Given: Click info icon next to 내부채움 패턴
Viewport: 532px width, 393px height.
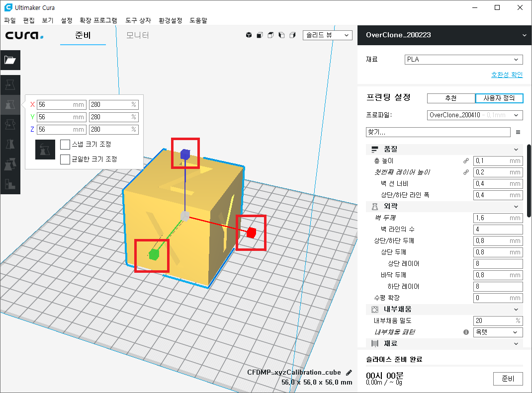Looking at the screenshot, I should click(466, 332).
